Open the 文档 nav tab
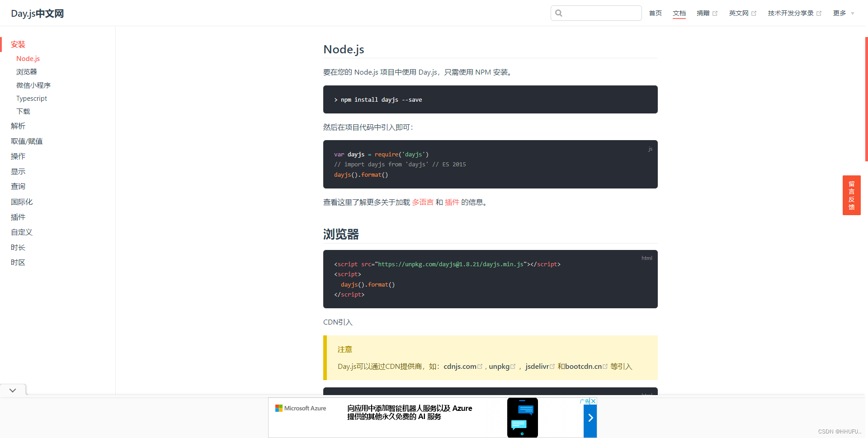 (679, 13)
